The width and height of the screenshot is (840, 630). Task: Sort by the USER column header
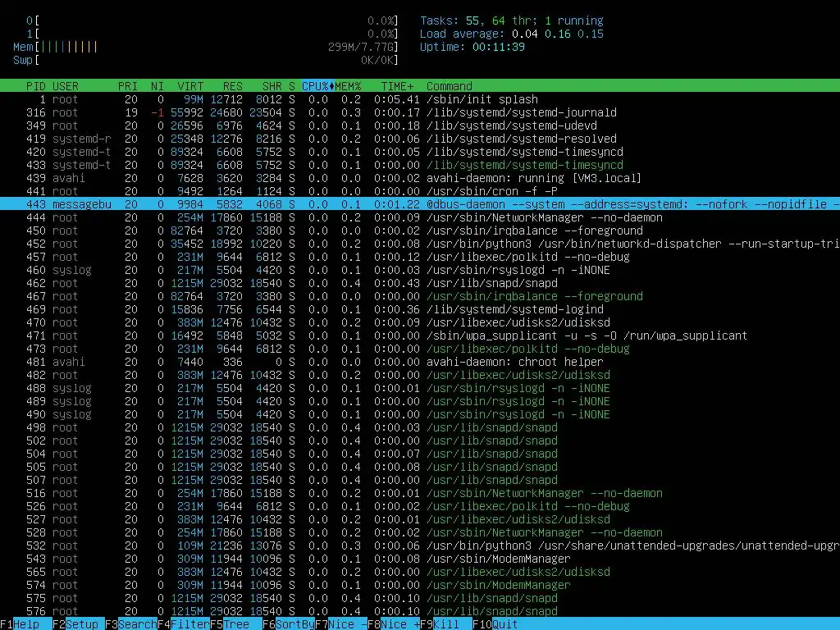coord(66,86)
